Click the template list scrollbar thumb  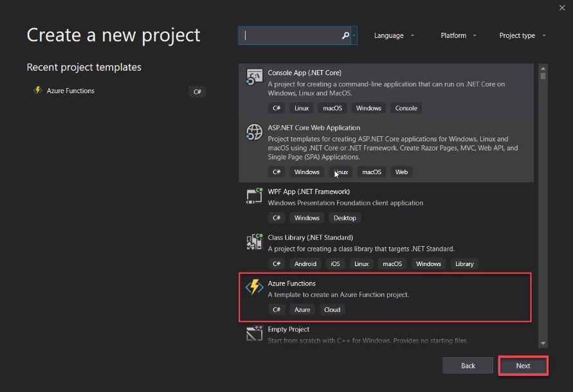tap(543, 76)
